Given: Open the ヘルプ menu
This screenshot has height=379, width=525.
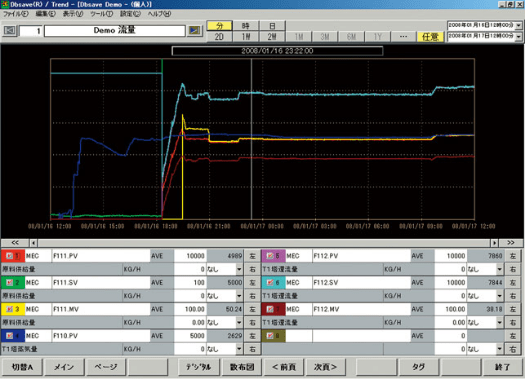Looking at the screenshot, I should tap(159, 14).
